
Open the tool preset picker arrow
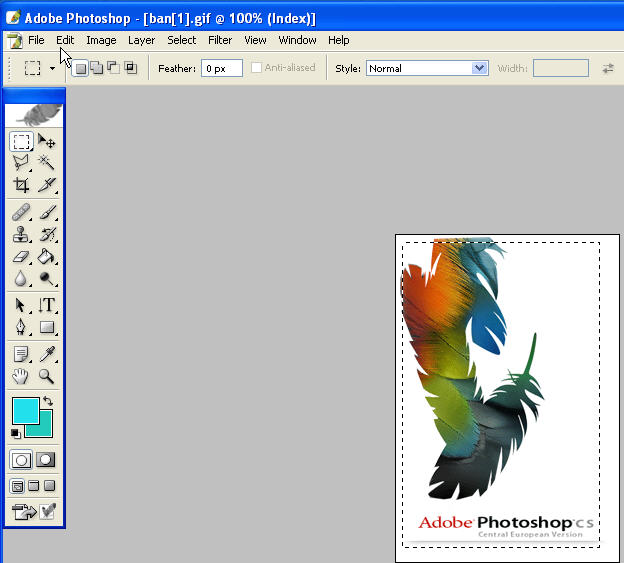[52, 68]
